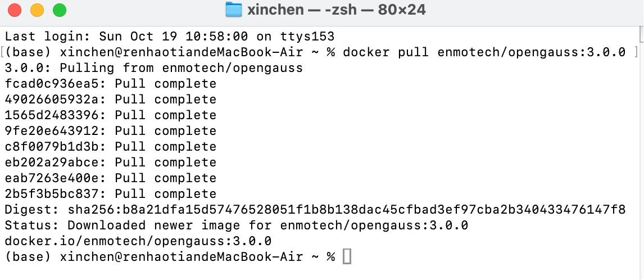Minimize the Terminal window with yellow button
Screen dimensions: 644x280
pos(37,10)
